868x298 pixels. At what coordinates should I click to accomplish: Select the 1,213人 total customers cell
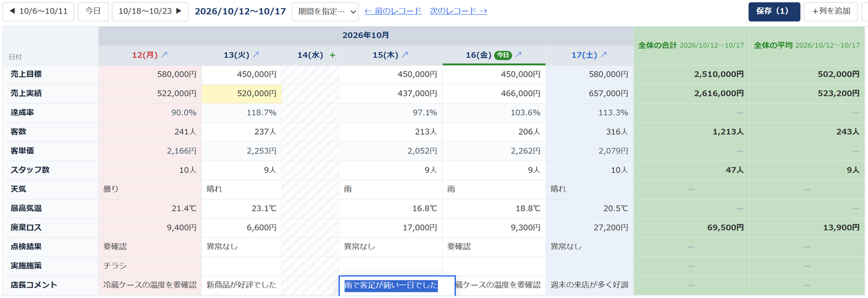(x=691, y=132)
